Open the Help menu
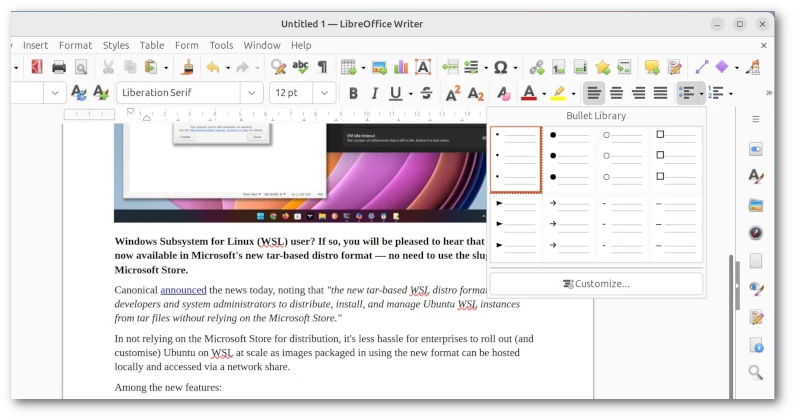 click(x=301, y=45)
